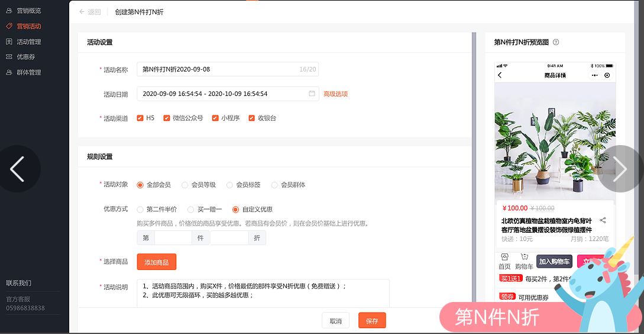
Task: Toggle the 微信公众号 channel checkbox
Action: (167, 118)
